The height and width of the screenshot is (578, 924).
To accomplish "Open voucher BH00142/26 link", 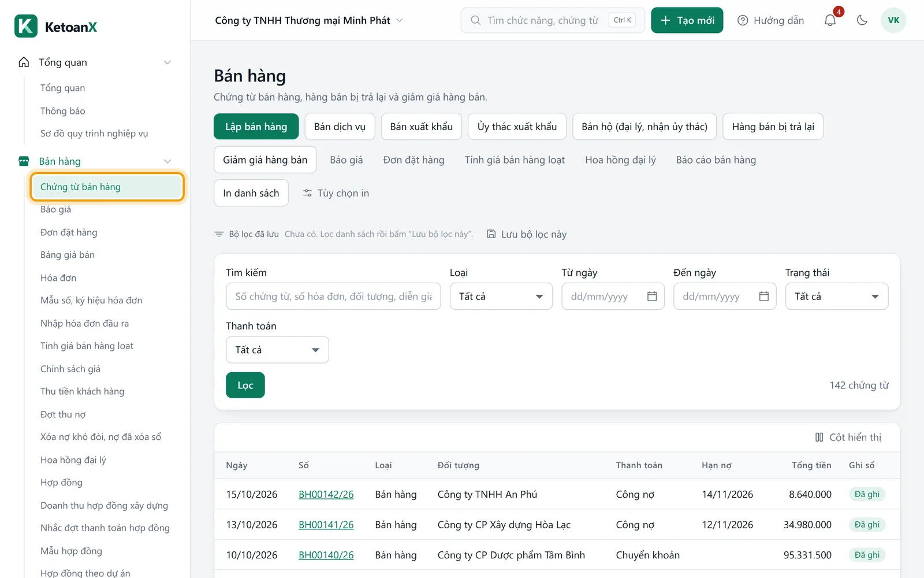I will click(x=326, y=494).
